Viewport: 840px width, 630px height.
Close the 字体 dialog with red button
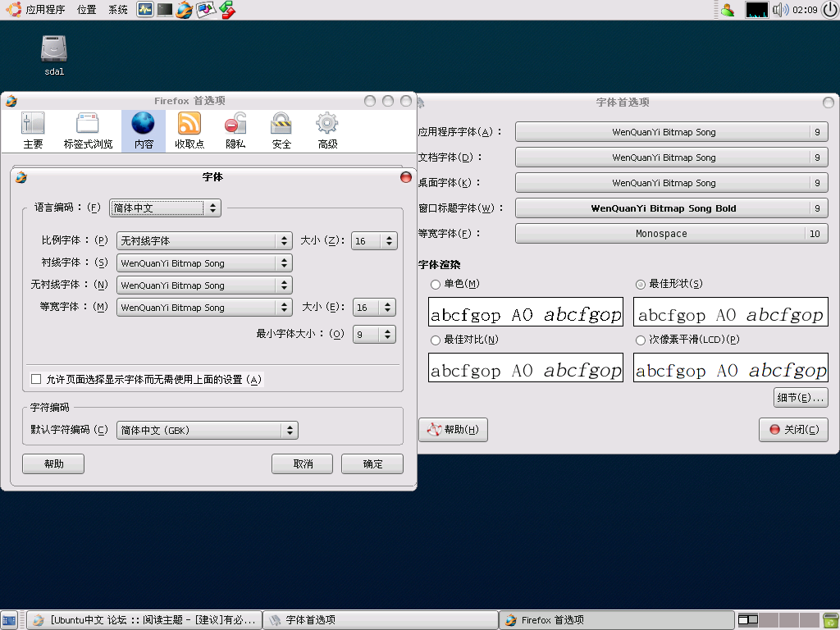(x=406, y=177)
